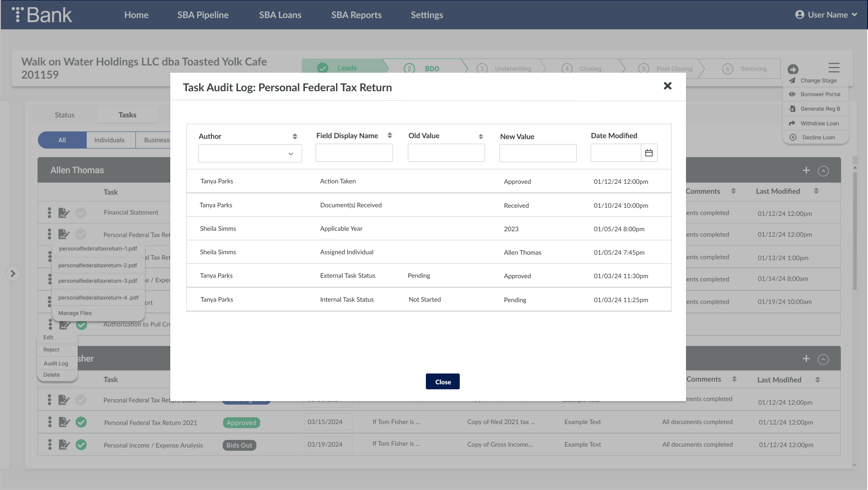Select Audit Log in the context menu
The height and width of the screenshot is (490, 868).
click(56, 364)
